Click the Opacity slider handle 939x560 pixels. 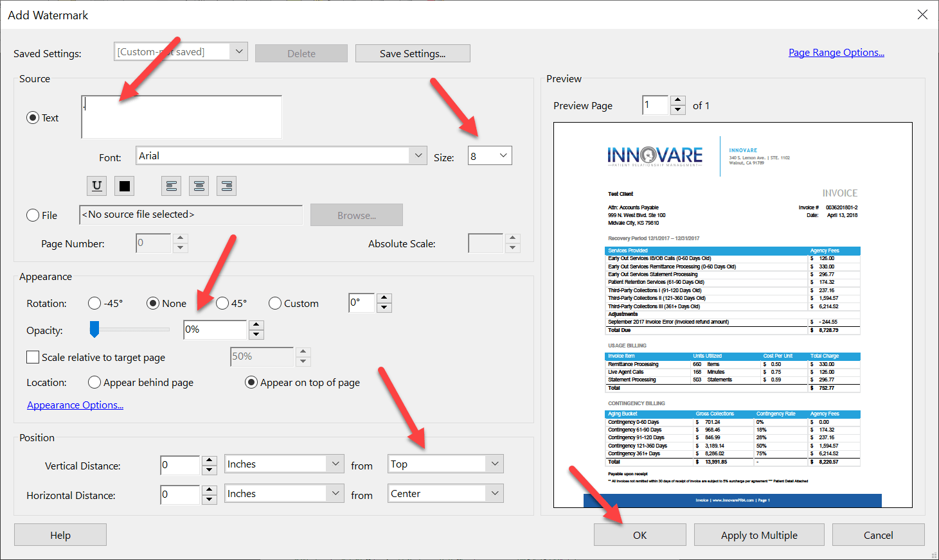94,329
